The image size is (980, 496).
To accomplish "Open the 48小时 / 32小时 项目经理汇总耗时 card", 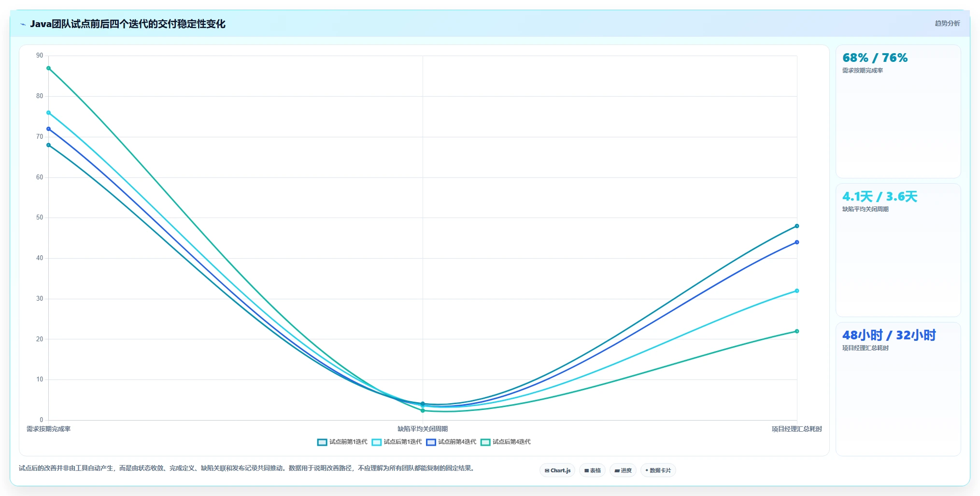I will (x=898, y=389).
